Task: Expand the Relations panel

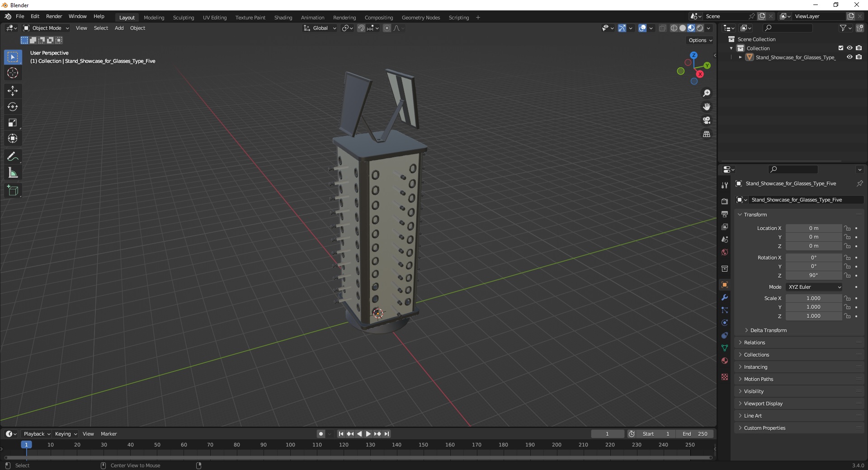Action: 754,343
